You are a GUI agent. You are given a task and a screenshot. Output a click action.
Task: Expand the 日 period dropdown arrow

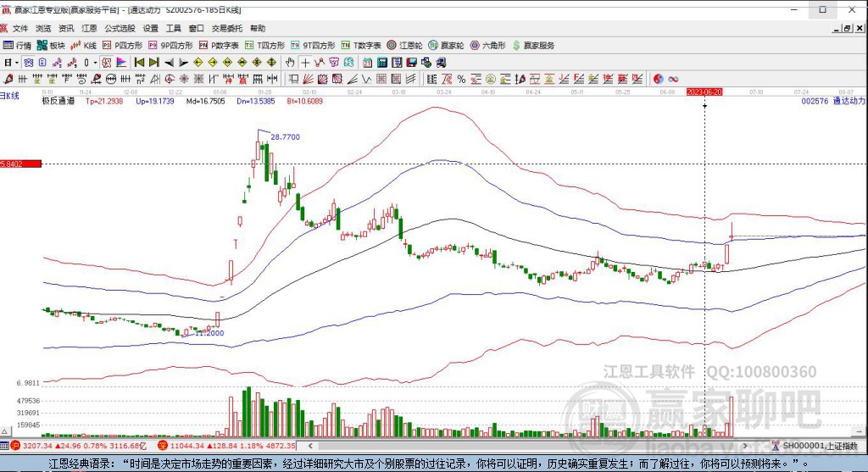point(17,63)
